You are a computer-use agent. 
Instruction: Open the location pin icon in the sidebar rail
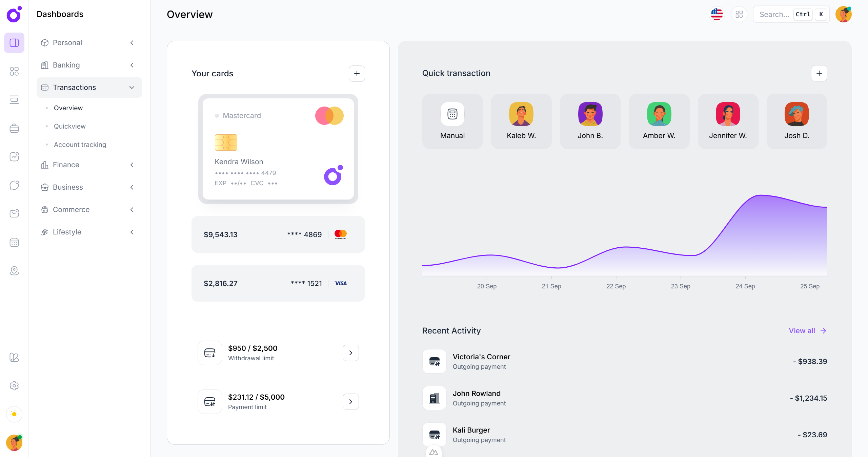14,271
